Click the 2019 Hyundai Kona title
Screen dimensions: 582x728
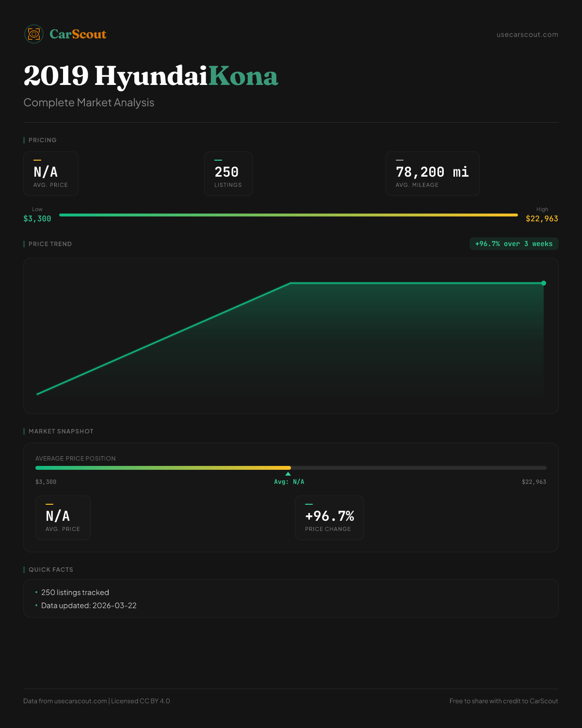click(151, 76)
